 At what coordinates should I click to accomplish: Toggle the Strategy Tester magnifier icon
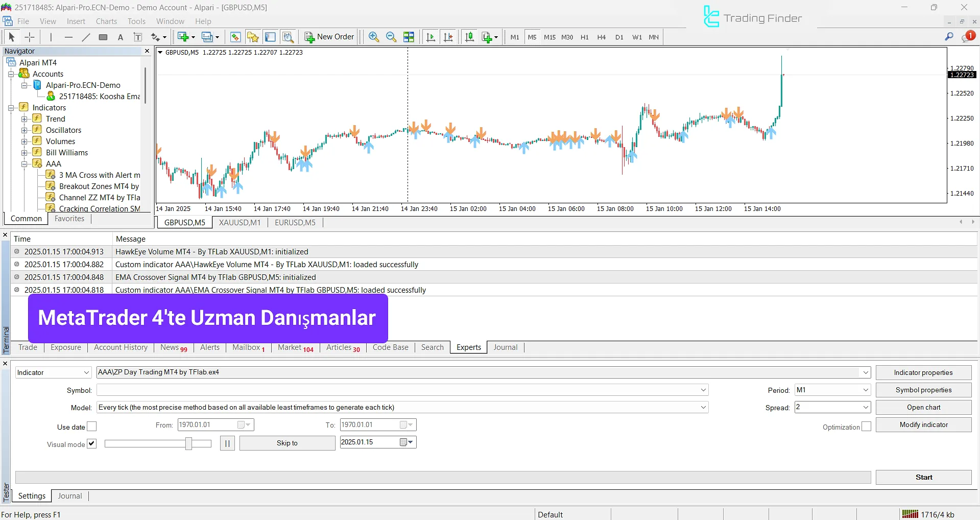click(288, 37)
